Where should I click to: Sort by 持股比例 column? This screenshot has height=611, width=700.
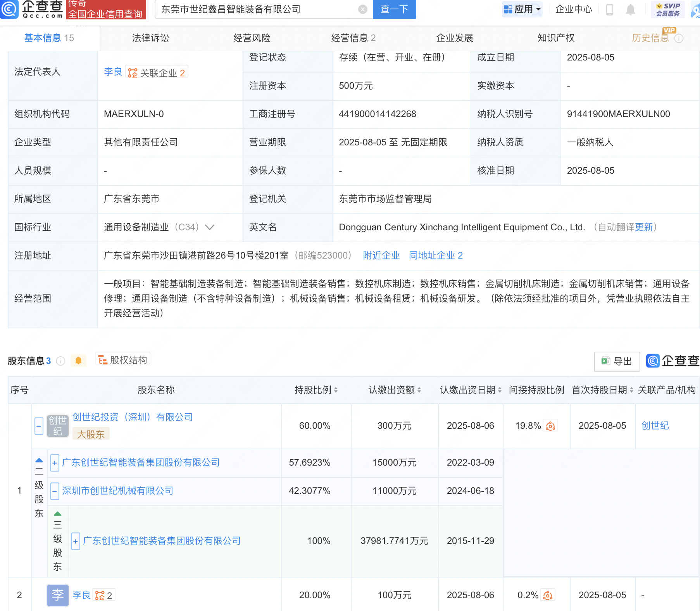point(336,390)
